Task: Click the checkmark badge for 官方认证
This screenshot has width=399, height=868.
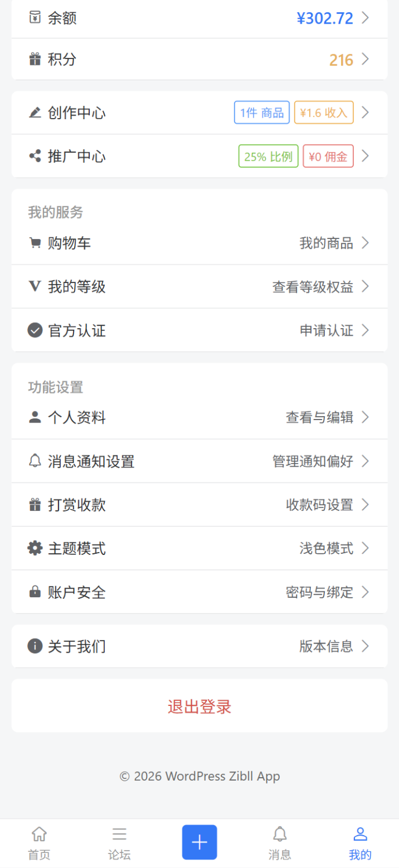Action: (35, 330)
